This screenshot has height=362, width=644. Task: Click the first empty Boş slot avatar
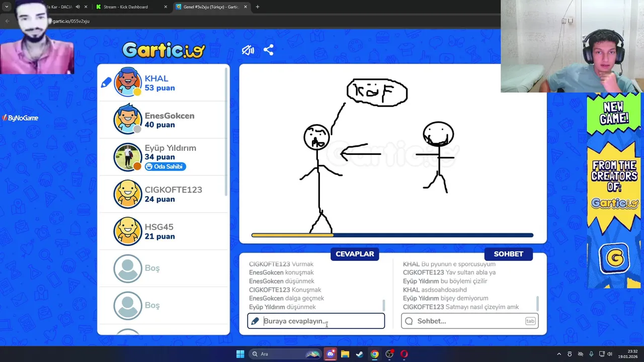[x=128, y=268]
